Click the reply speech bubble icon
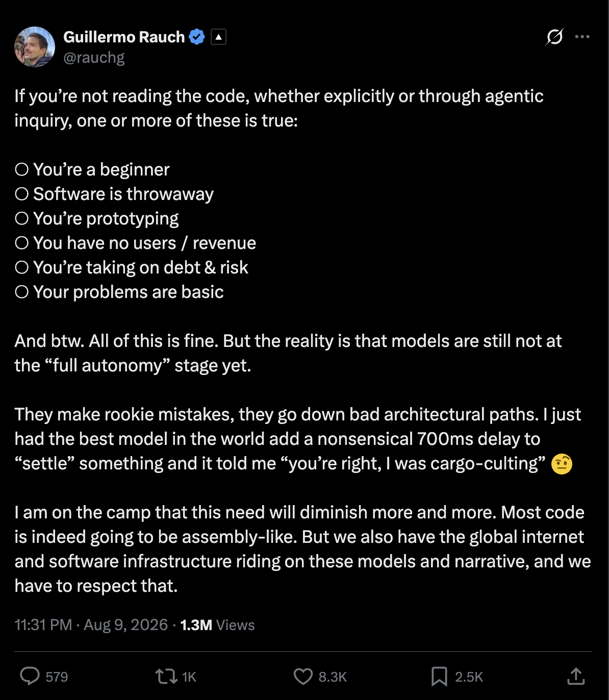Viewport: 609px width, 700px height. pyautogui.click(x=30, y=677)
